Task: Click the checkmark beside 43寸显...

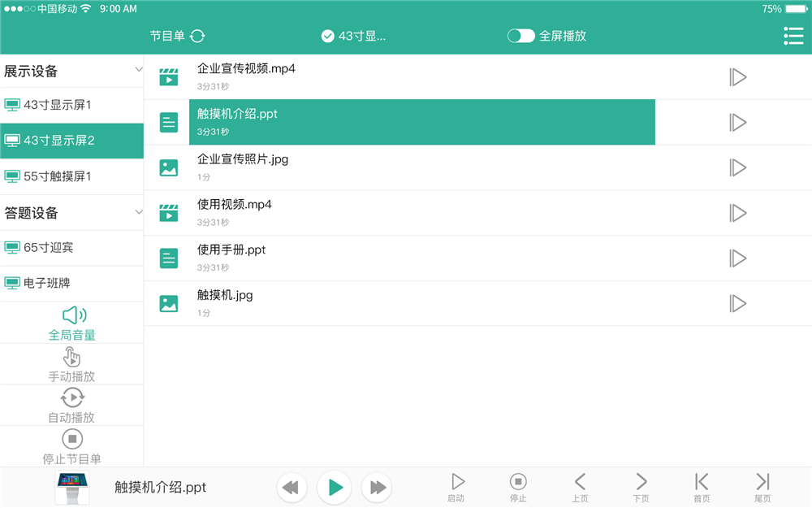Action: click(328, 36)
